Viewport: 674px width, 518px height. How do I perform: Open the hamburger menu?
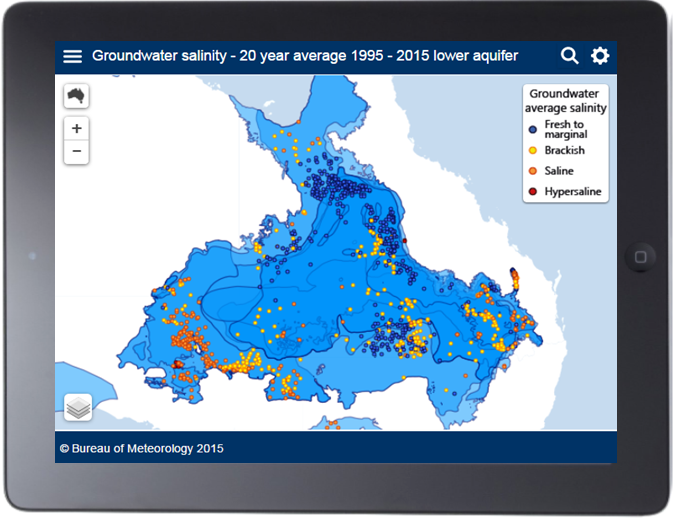73,56
